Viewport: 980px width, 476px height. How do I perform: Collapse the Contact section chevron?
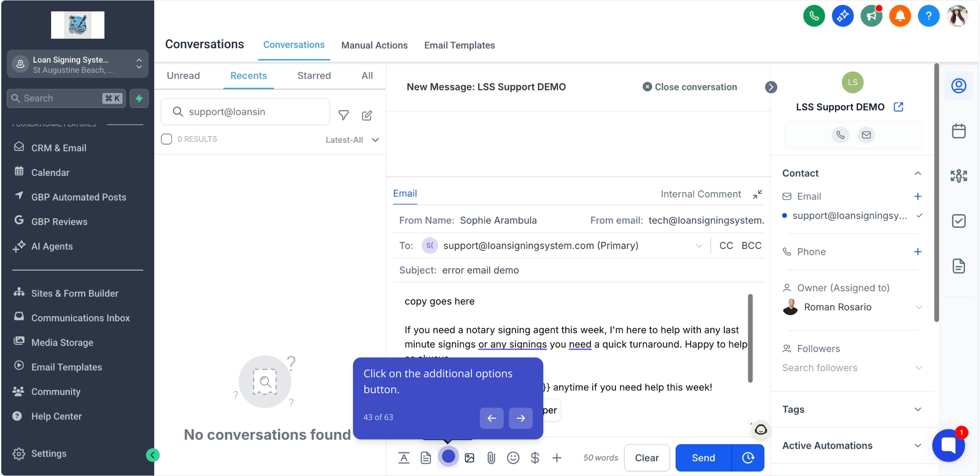point(918,174)
